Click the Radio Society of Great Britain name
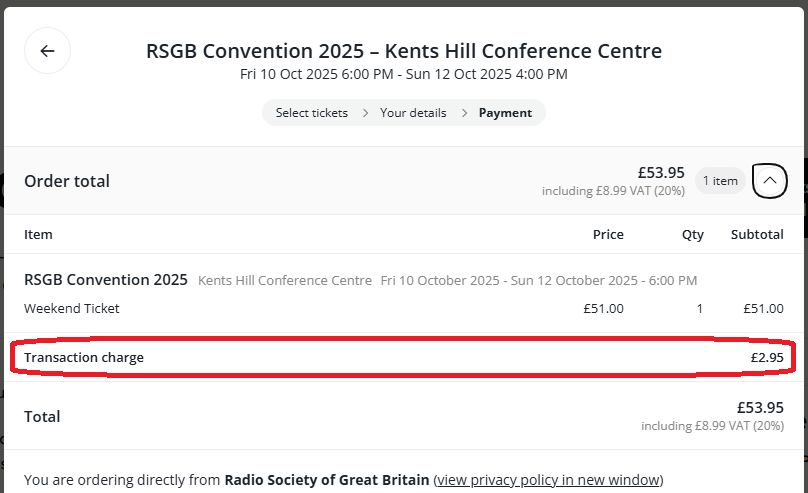Screen dimensions: 808x493 [327, 480]
